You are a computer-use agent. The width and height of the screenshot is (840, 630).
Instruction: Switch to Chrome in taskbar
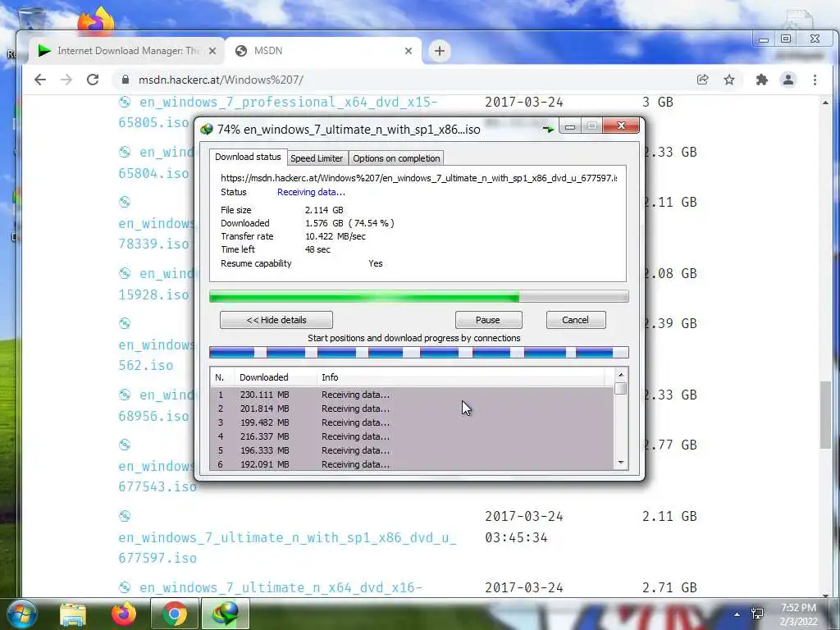pyautogui.click(x=174, y=614)
